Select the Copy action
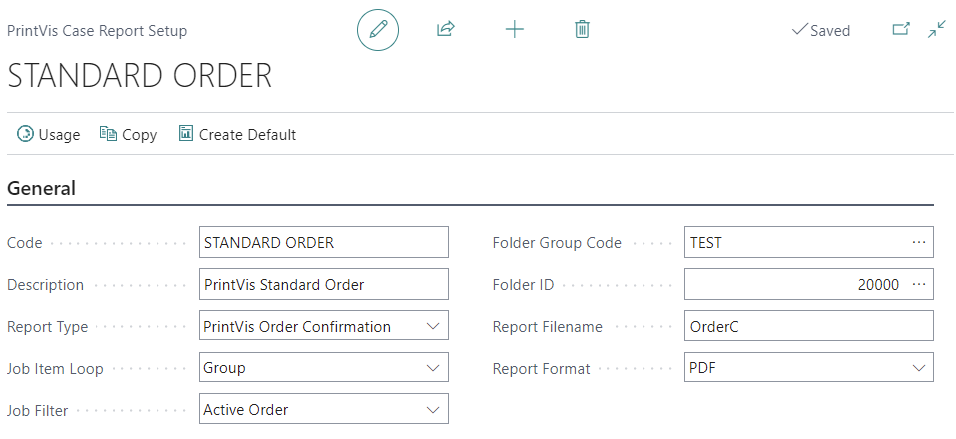The image size is (956, 439). (x=129, y=134)
